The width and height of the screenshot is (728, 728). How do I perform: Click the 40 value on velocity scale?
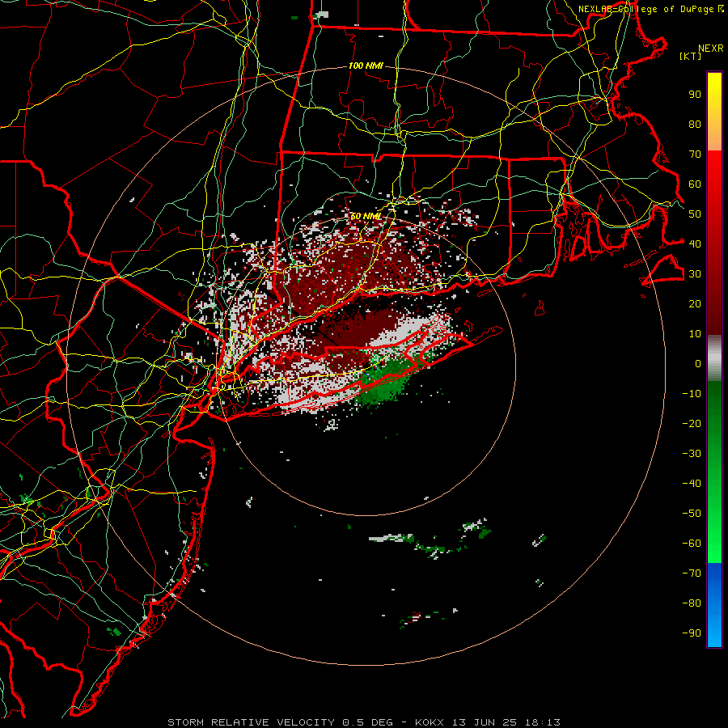695,244
